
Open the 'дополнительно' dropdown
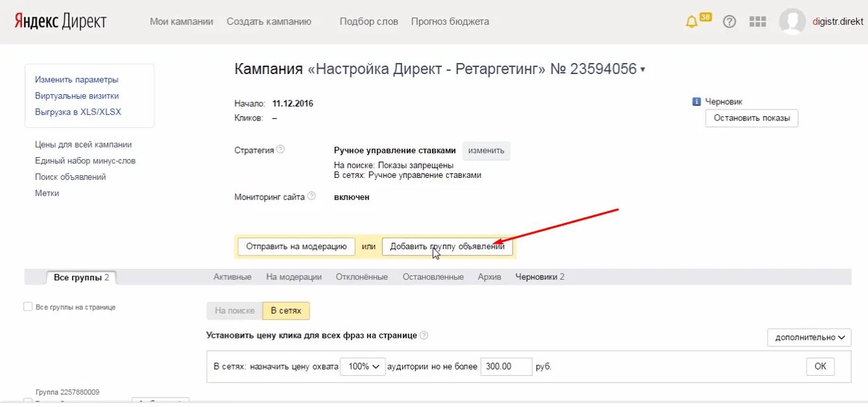[x=809, y=337]
